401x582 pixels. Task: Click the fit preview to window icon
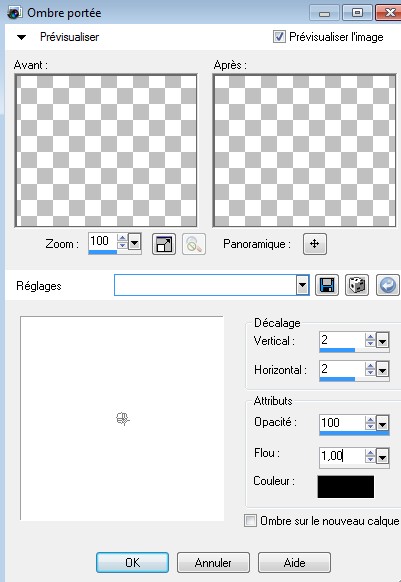[164, 244]
